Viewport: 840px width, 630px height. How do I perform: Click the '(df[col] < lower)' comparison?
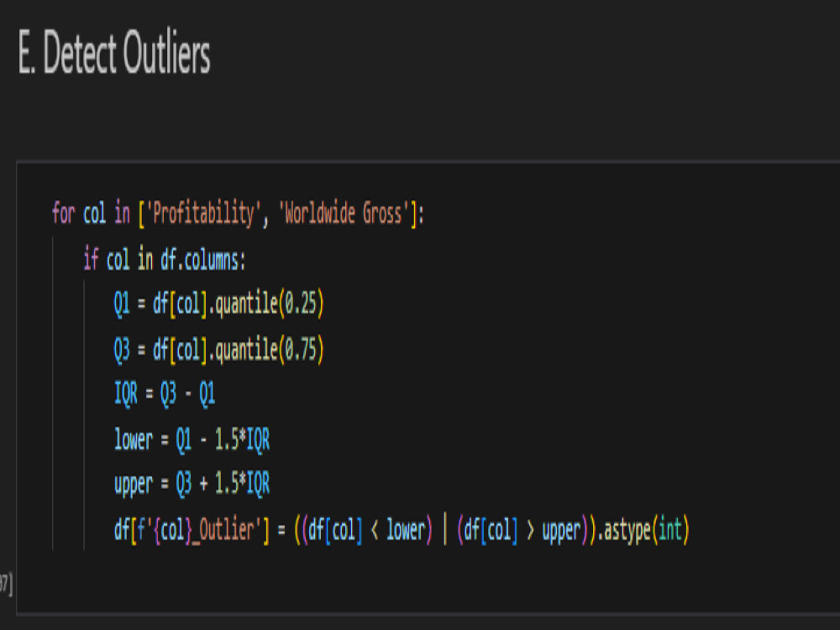coord(367,530)
